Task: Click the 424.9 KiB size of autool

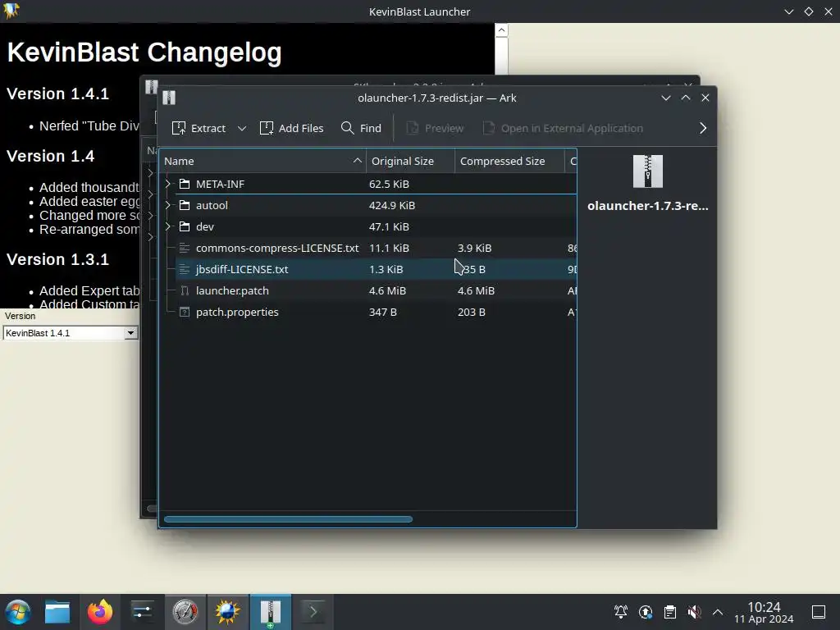Action: [x=392, y=205]
